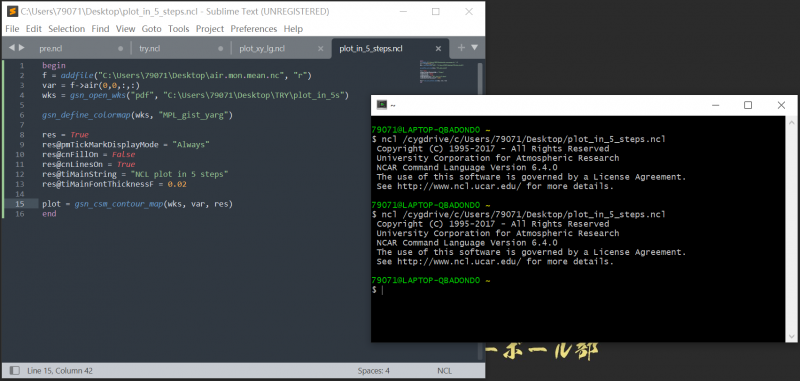Click line number 15 in gutter
800x381 pixels.
click(20, 204)
